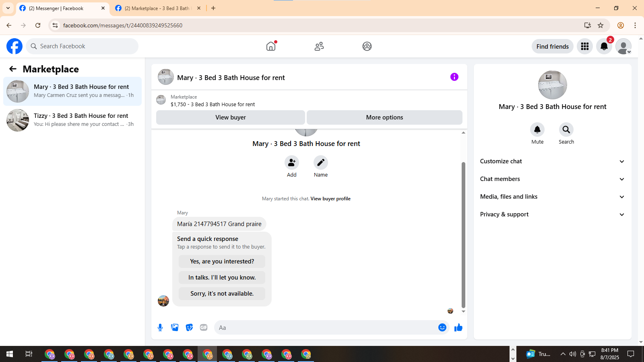Edit the chat name pencil icon
644x362 pixels.
321,162
